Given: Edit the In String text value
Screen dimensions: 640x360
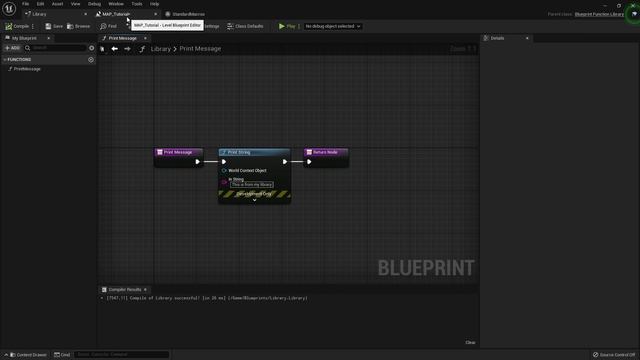Looking at the screenshot, I should [252, 184].
